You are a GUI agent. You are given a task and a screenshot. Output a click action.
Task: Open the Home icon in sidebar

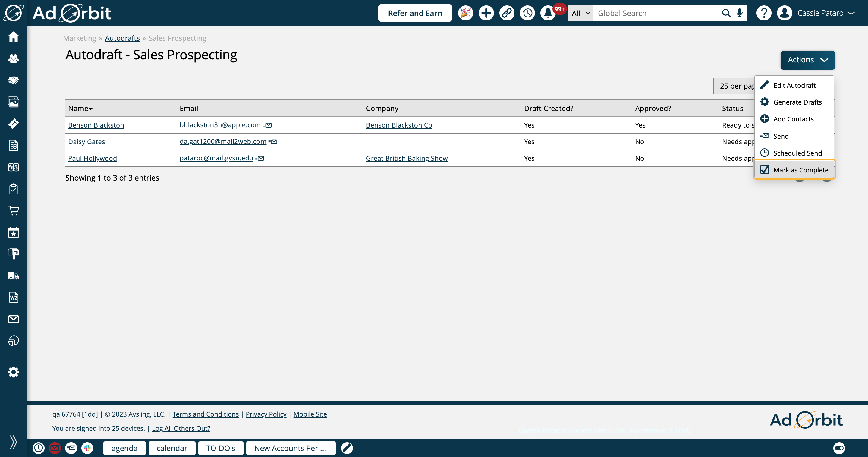coord(14,36)
